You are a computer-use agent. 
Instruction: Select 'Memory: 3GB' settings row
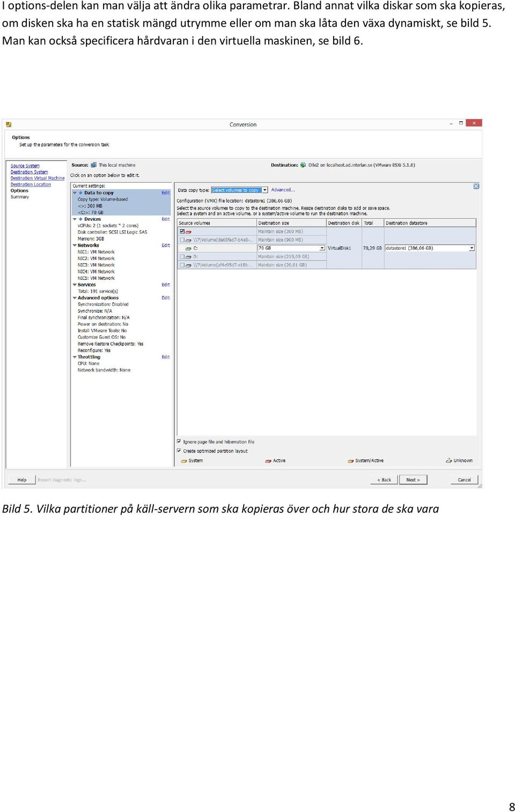pyautogui.click(x=91, y=239)
